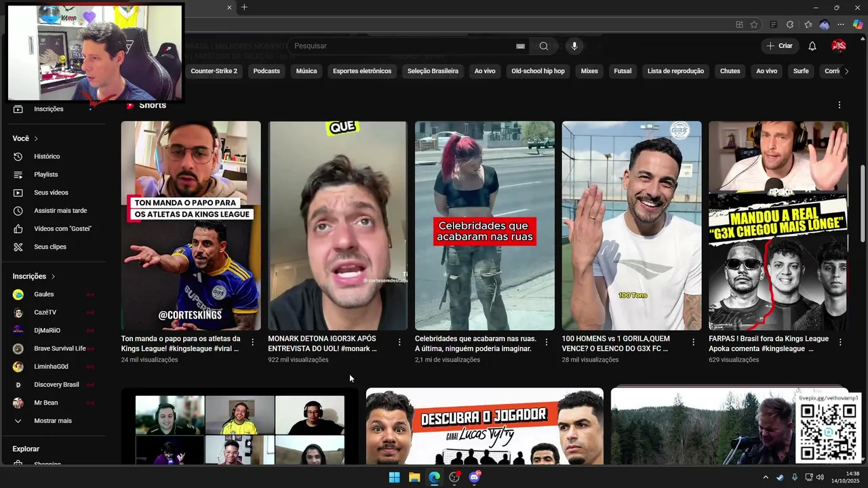Select the Lista de reprodução chip
This screenshot has height=488, width=868.
[675, 71]
